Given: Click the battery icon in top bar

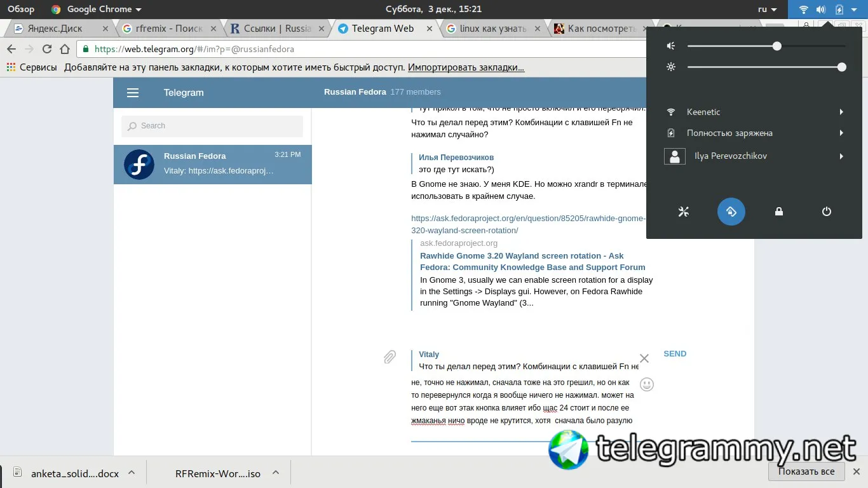Looking at the screenshot, I should (839, 10).
